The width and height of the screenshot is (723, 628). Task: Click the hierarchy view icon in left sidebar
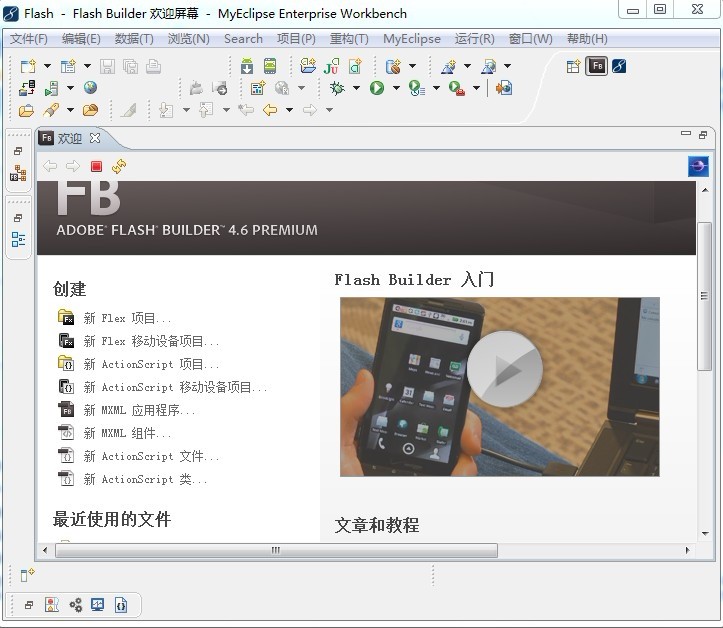coord(18,173)
